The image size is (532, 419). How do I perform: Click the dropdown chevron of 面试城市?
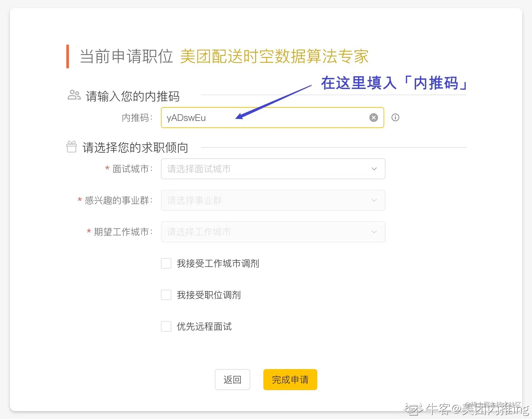coord(374,169)
